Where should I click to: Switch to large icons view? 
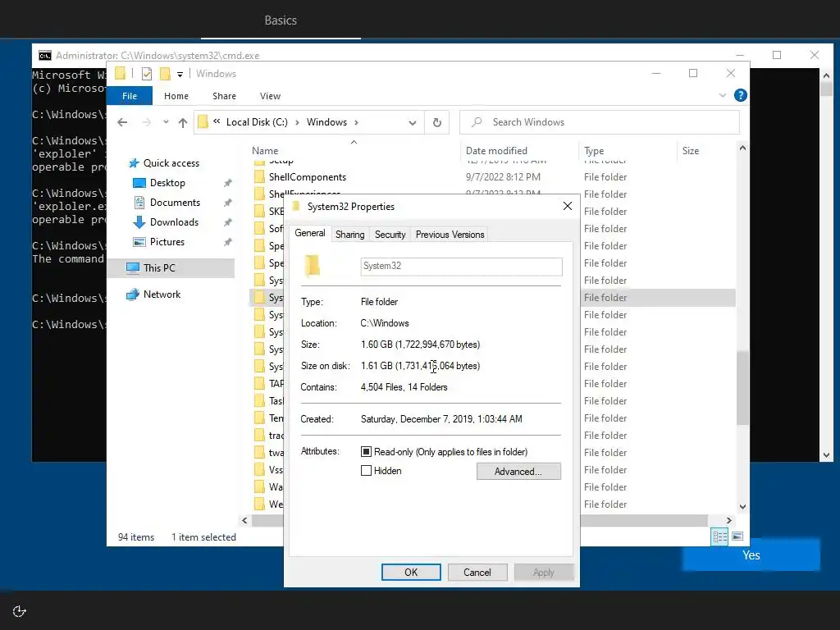click(x=737, y=536)
